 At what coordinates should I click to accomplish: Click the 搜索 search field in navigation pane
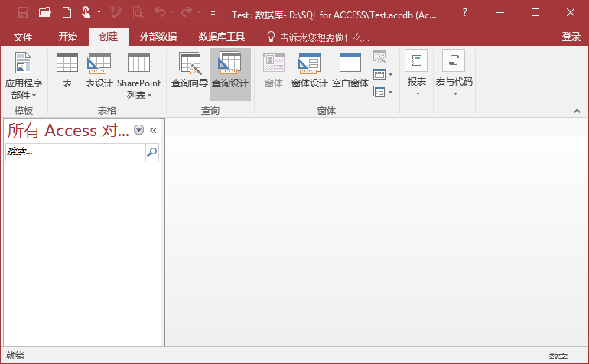76,151
